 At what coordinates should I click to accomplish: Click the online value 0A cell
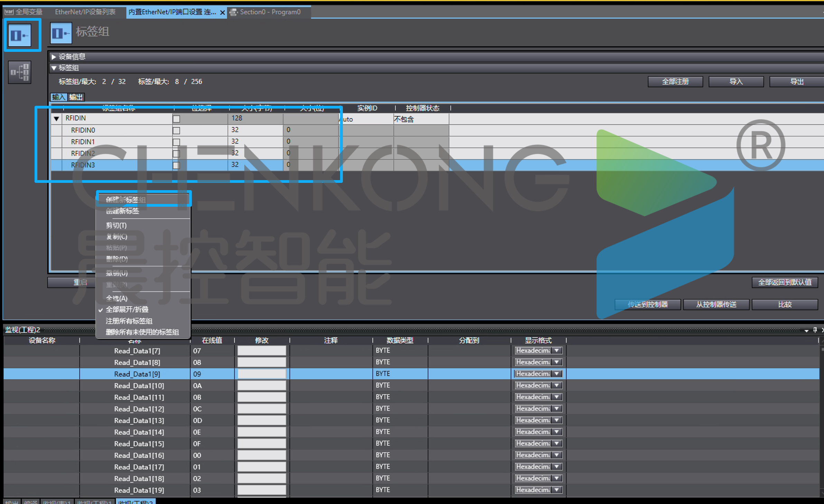212,385
